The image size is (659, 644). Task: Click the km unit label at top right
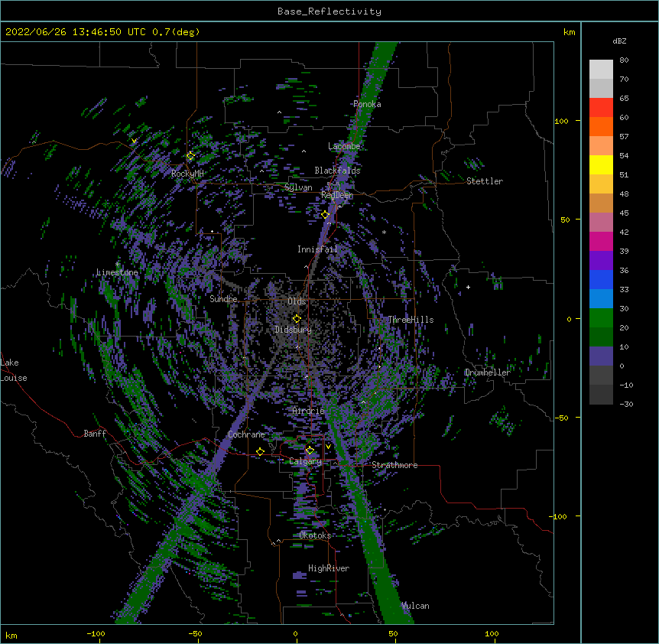(x=569, y=32)
